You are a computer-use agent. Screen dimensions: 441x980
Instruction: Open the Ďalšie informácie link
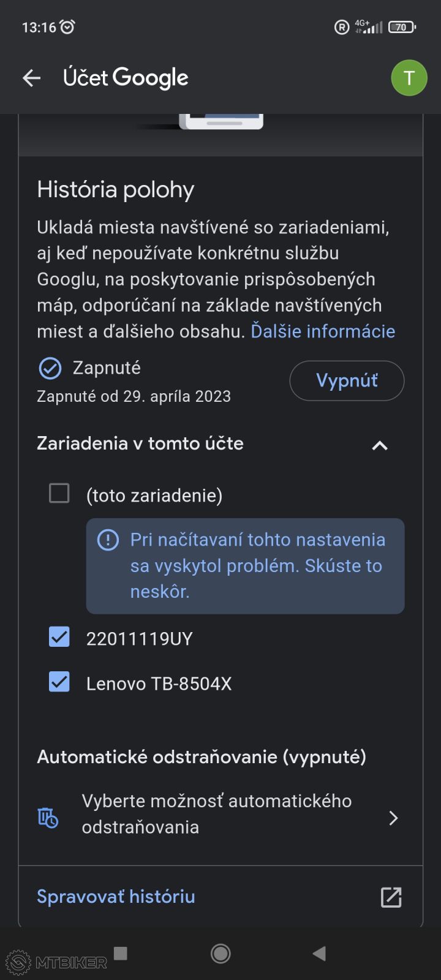point(323,331)
